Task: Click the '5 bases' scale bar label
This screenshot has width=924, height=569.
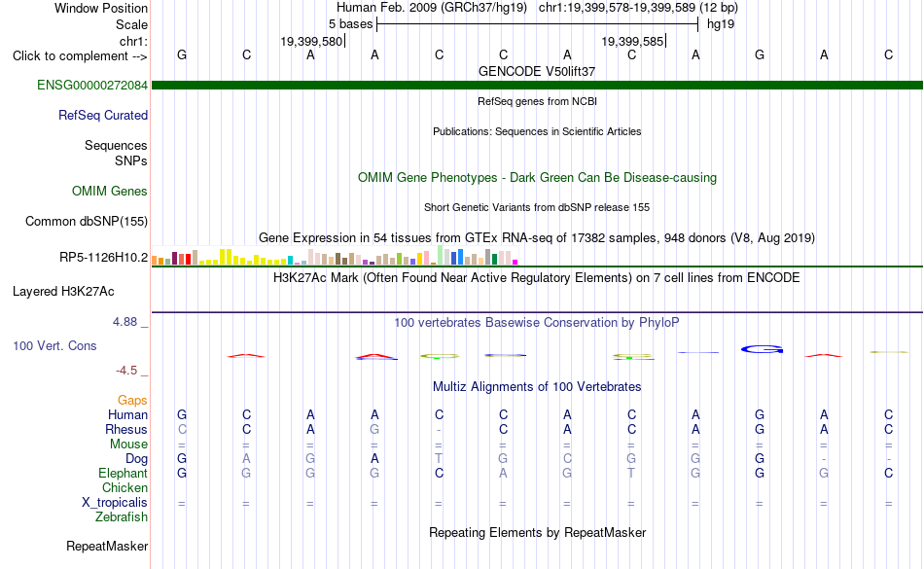Action: [x=350, y=24]
